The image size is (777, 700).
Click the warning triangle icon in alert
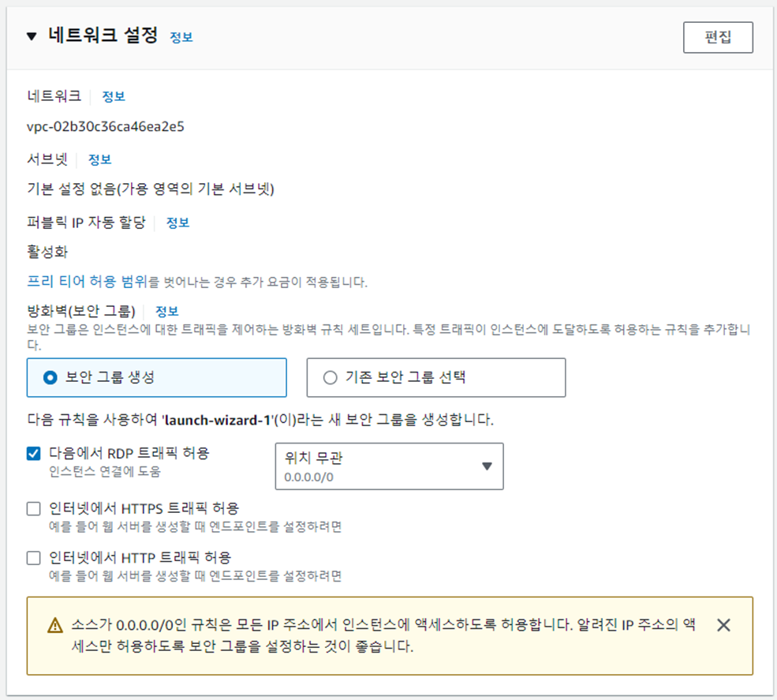tap(55, 625)
